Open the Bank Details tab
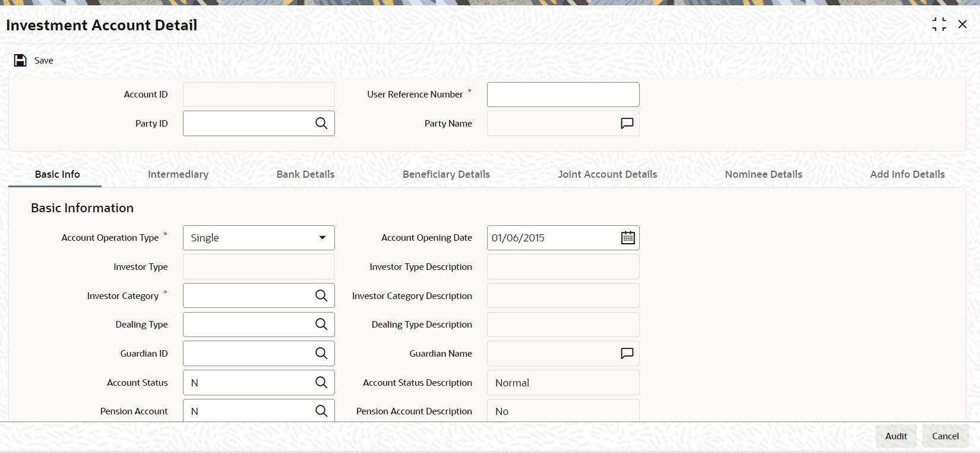The width and height of the screenshot is (980, 453). [x=305, y=174]
